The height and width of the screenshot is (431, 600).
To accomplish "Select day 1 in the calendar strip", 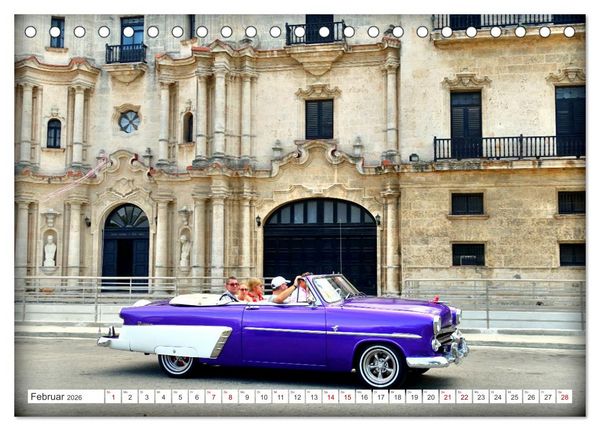I will coord(113,397).
